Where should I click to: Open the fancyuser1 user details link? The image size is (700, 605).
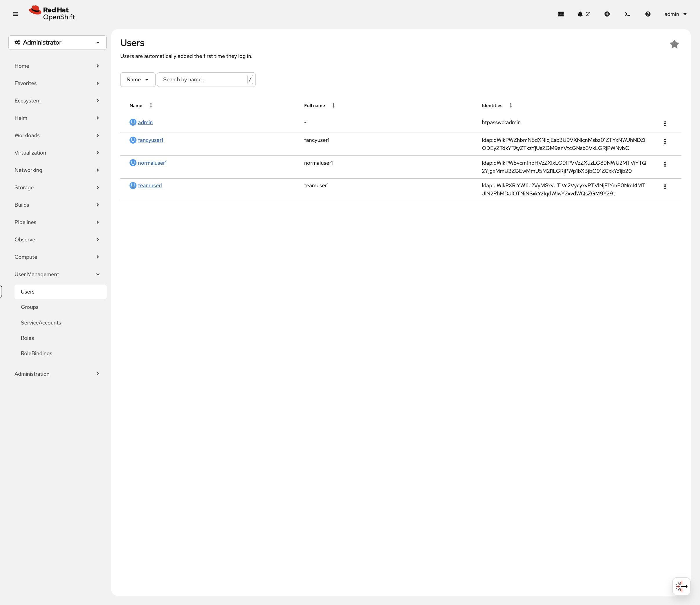(x=151, y=140)
